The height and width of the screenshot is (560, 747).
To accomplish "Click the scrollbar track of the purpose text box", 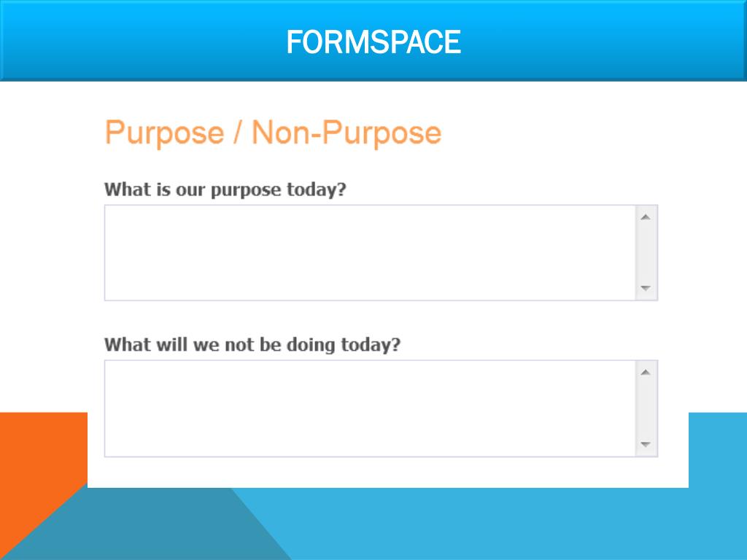I will click(646, 253).
